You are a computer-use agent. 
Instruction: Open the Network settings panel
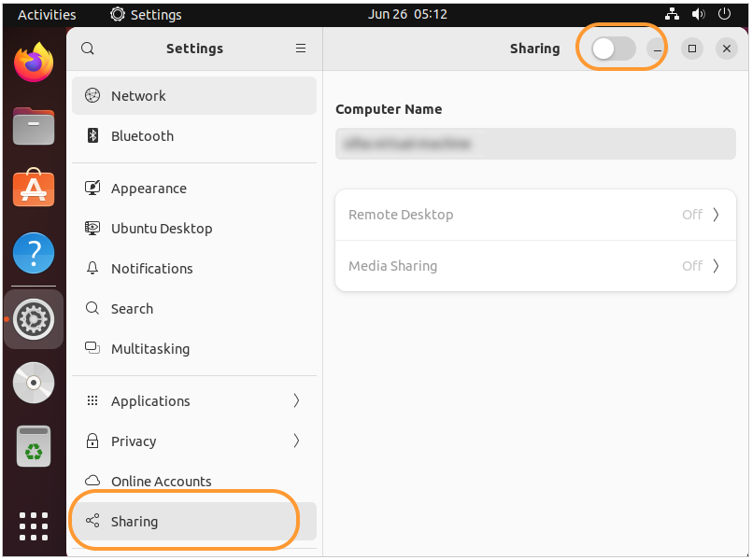138,95
